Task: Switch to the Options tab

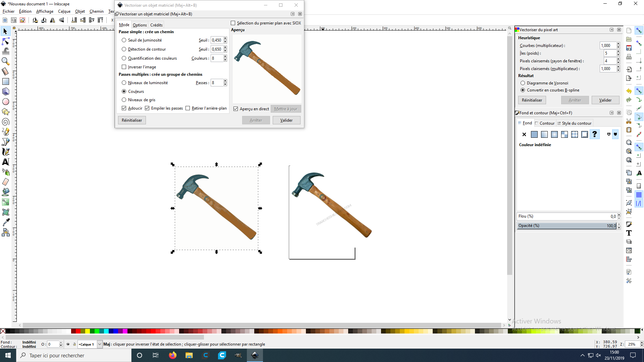Action: tap(140, 25)
